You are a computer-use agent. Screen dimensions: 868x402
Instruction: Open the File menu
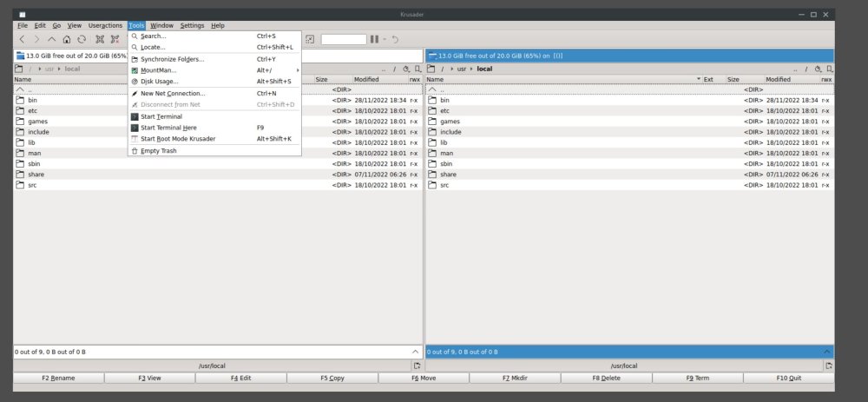23,25
